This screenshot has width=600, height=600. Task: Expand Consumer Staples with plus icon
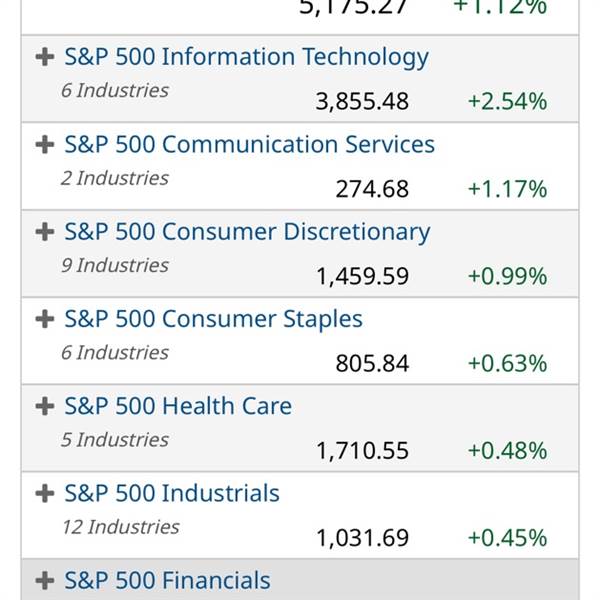[x=44, y=320]
